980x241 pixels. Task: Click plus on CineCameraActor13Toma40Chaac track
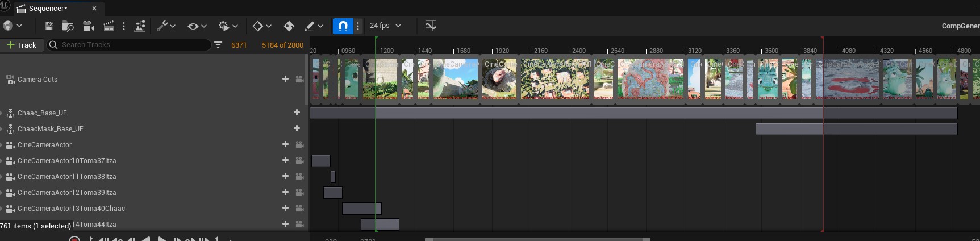pyautogui.click(x=285, y=208)
